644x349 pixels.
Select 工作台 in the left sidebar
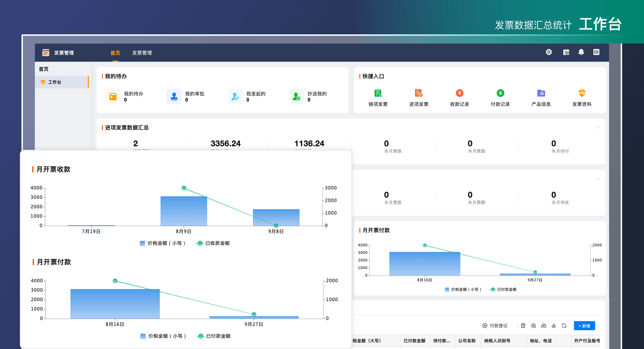tap(55, 82)
